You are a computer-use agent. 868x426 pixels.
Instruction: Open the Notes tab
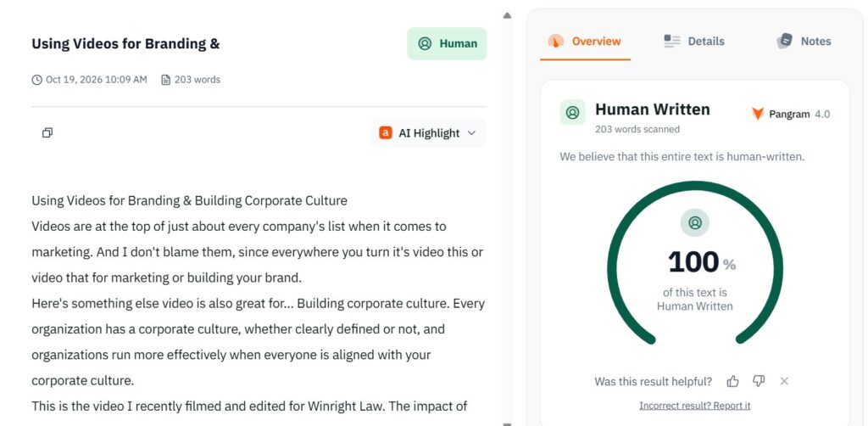pyautogui.click(x=804, y=42)
